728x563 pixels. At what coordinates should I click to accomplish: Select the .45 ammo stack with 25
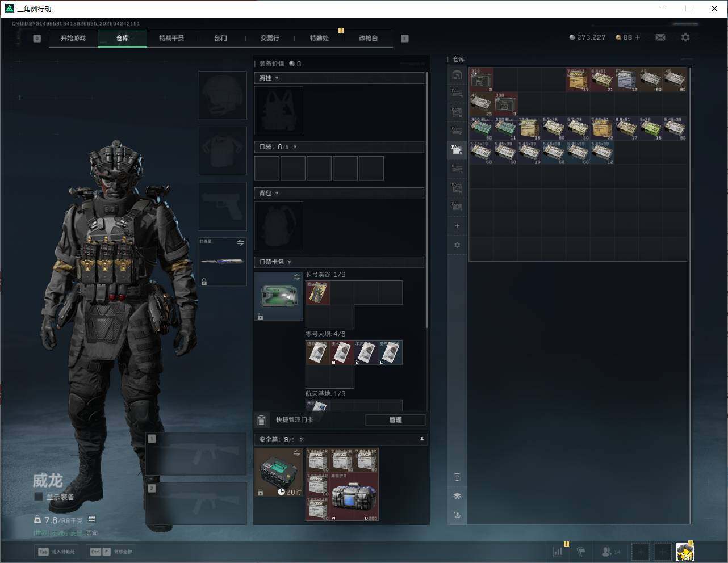click(x=482, y=104)
